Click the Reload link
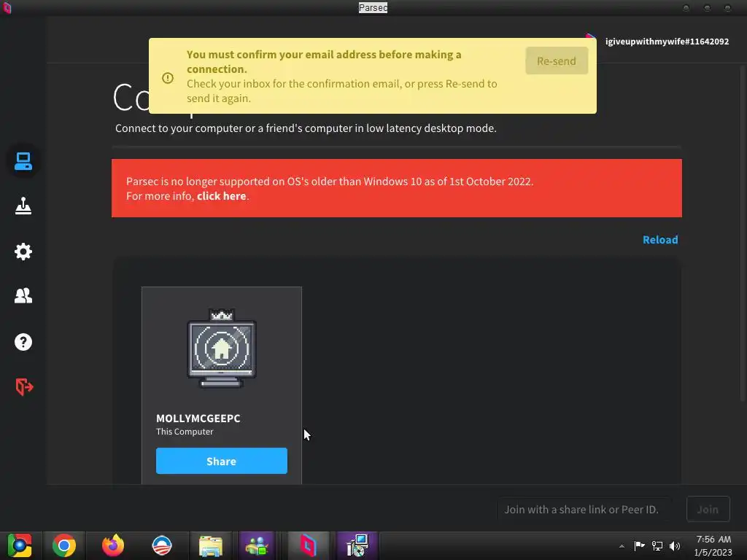The width and height of the screenshot is (747, 560). click(x=659, y=239)
